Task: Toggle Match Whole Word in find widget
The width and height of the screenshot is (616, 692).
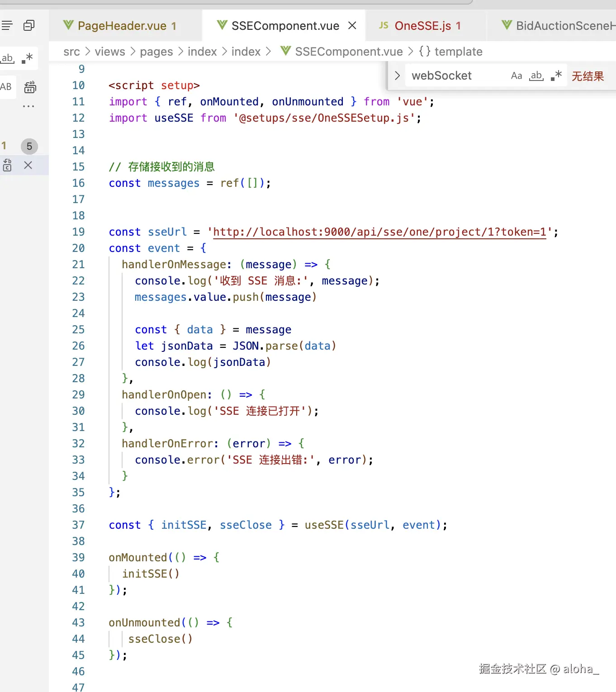Action: click(536, 76)
